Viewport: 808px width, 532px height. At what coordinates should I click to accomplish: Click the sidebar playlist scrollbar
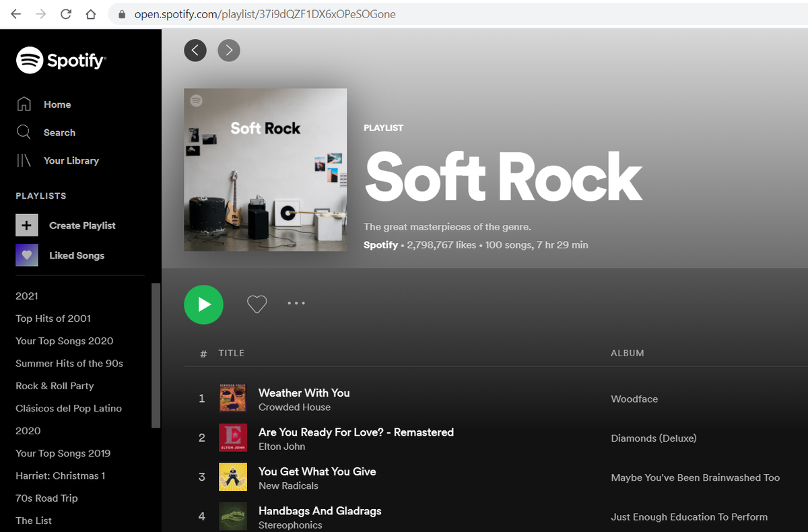(156, 356)
